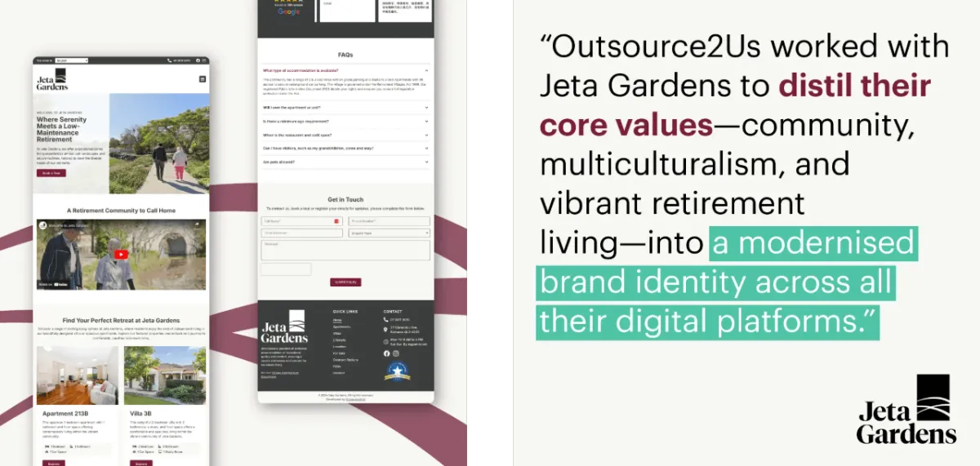Click the phone icon in the homepage top bar

point(169,60)
